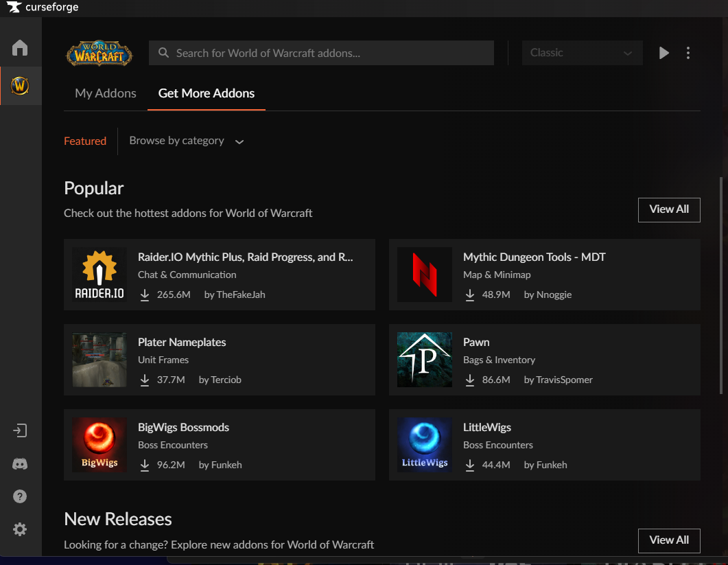Click download icon on Raider.IO card
This screenshot has width=728, height=565.
145,295
